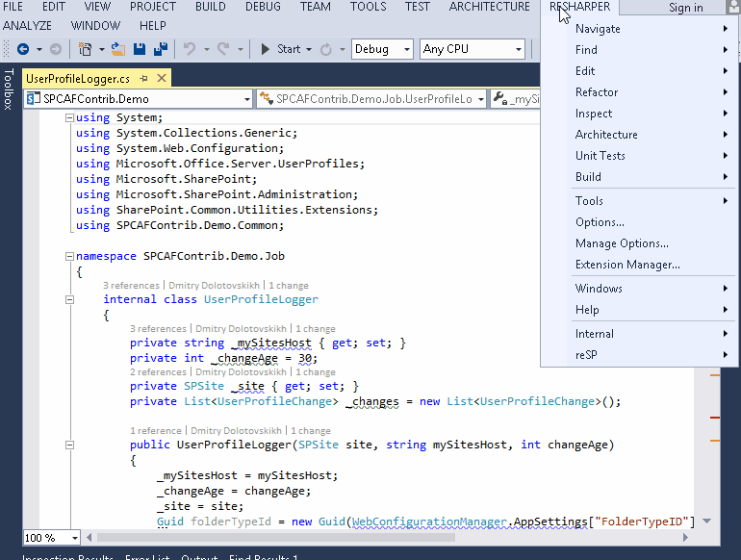This screenshot has height=560, width=741.
Task: Click the Save floppy disk icon
Action: (x=140, y=49)
